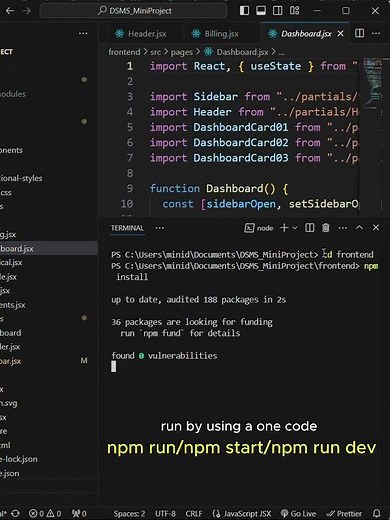Click the Dashboard function name in line 9
390x520 pixels.
[x=234, y=189]
